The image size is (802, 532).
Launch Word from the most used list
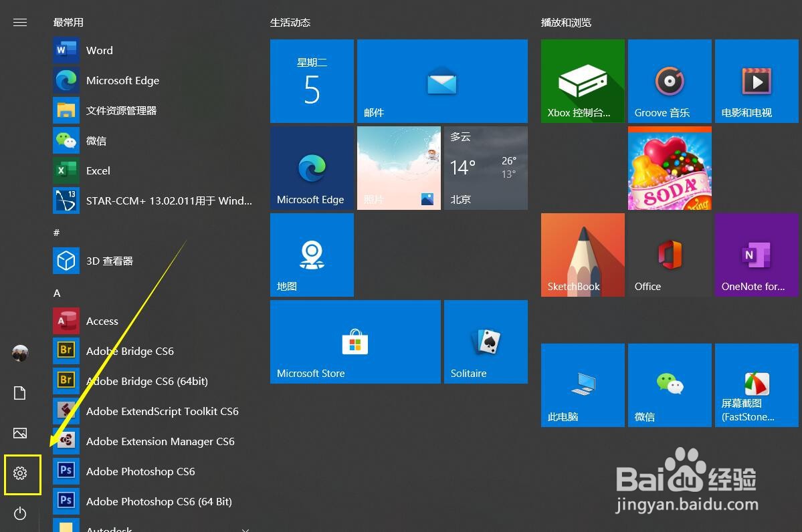coord(99,50)
